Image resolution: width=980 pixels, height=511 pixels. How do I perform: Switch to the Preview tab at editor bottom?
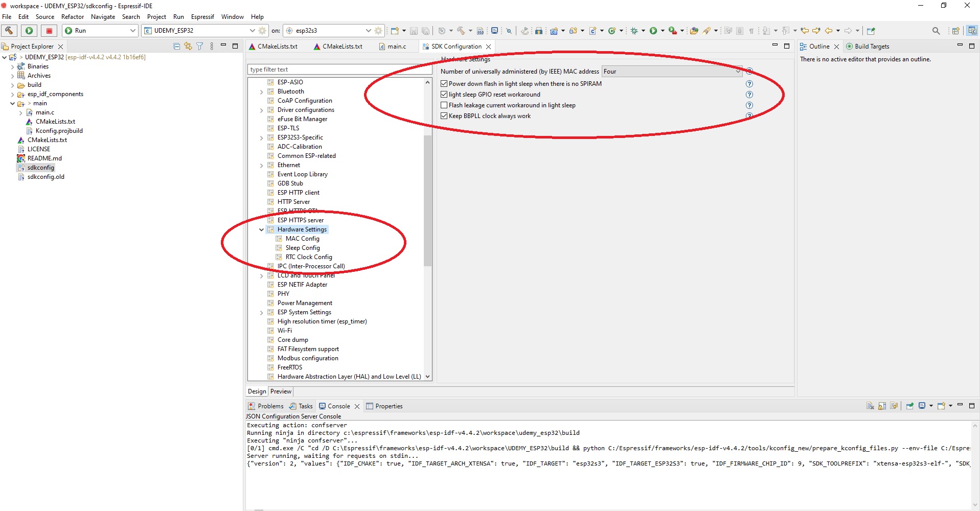pos(281,391)
